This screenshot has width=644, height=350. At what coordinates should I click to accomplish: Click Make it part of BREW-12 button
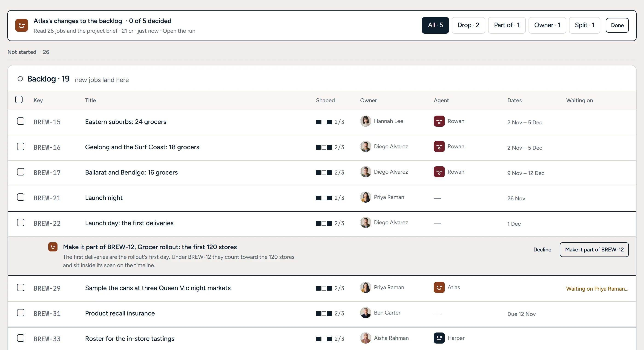click(594, 250)
